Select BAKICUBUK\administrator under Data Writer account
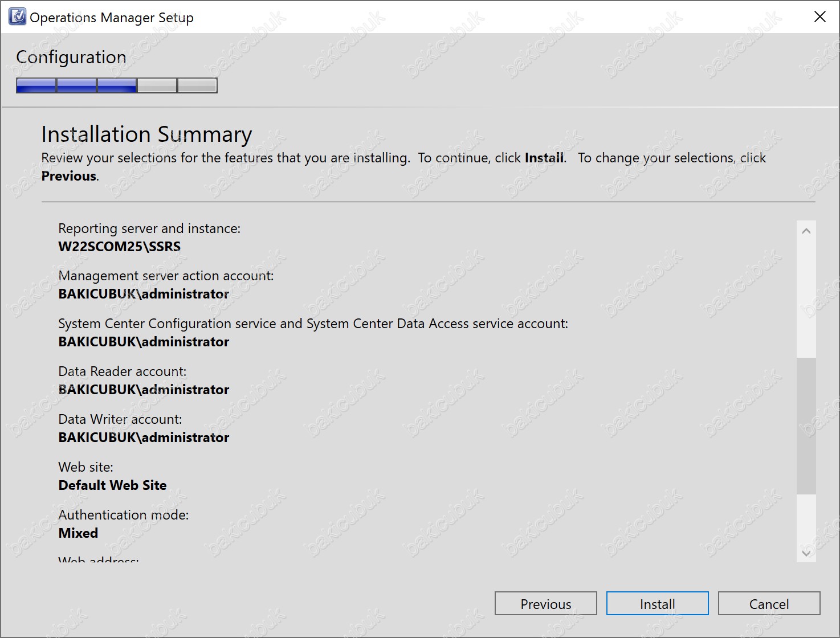 pyautogui.click(x=144, y=437)
